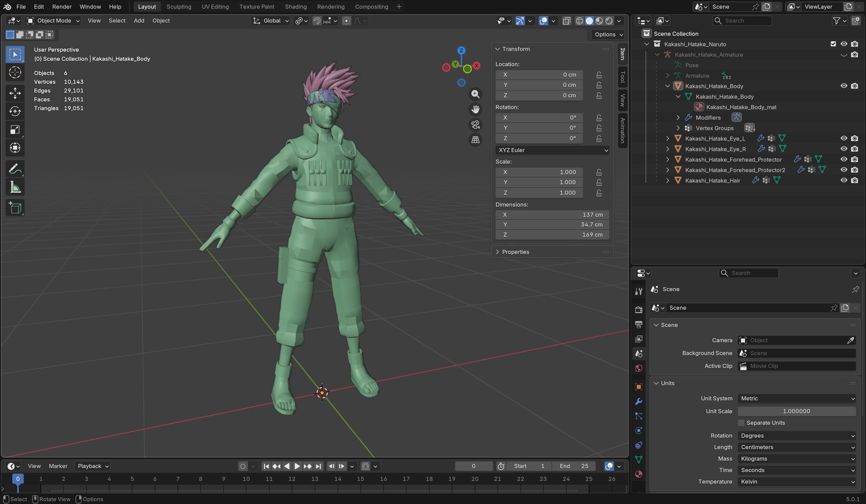Open the Object Mode dropdown

coord(53,21)
